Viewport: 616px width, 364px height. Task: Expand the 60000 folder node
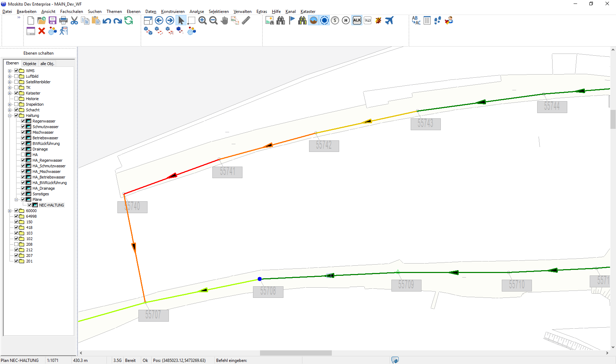(x=10, y=211)
